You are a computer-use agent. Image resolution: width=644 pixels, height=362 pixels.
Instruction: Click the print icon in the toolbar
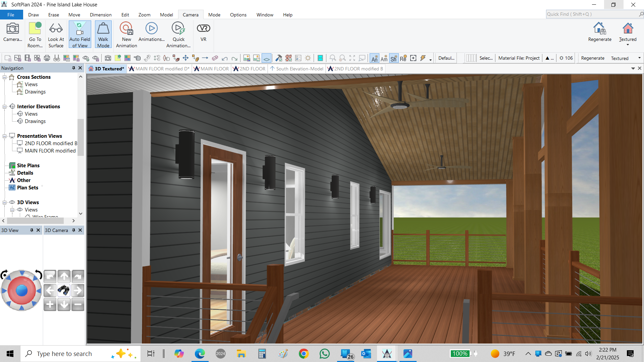(47, 58)
